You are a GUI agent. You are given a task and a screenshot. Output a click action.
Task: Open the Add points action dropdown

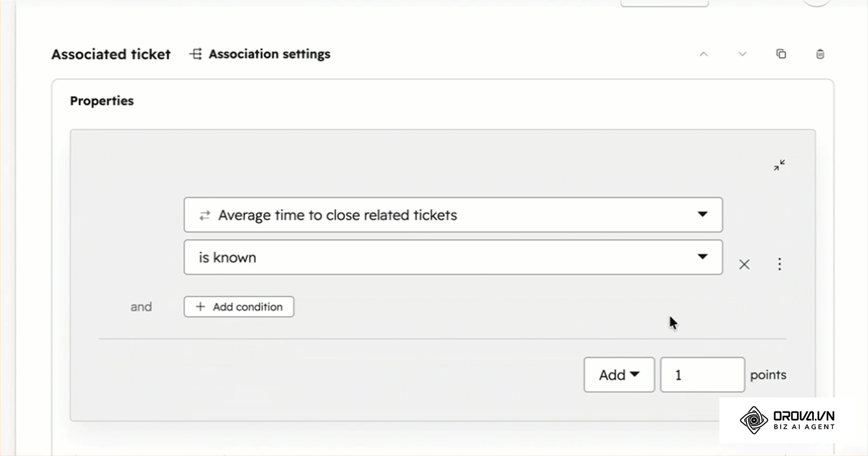[x=619, y=375]
